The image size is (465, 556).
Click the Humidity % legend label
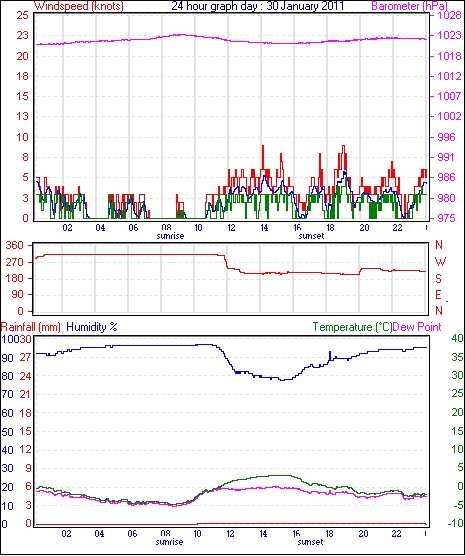(x=92, y=327)
